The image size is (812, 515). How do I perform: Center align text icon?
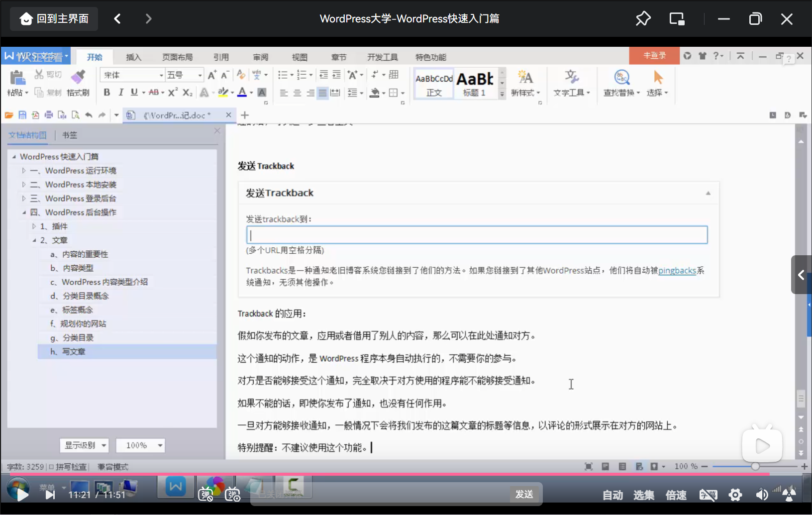click(x=297, y=93)
